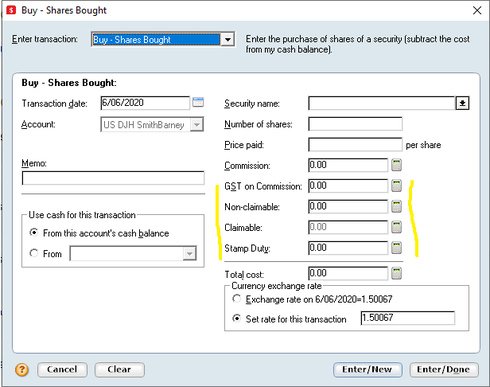
Task: Click the Enter/New button
Action: [368, 370]
